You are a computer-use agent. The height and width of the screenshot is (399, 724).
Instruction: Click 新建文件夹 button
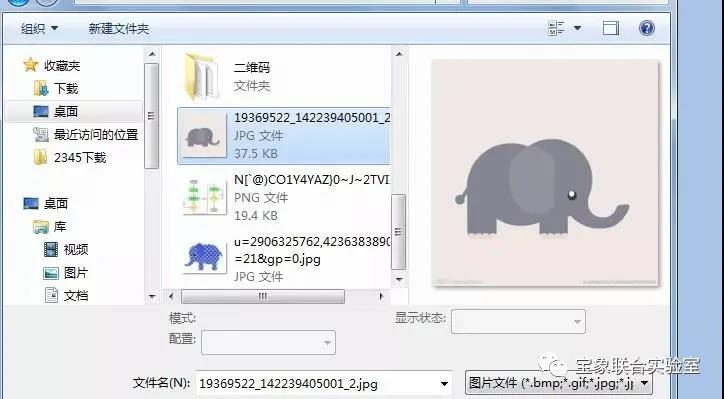pos(119,29)
